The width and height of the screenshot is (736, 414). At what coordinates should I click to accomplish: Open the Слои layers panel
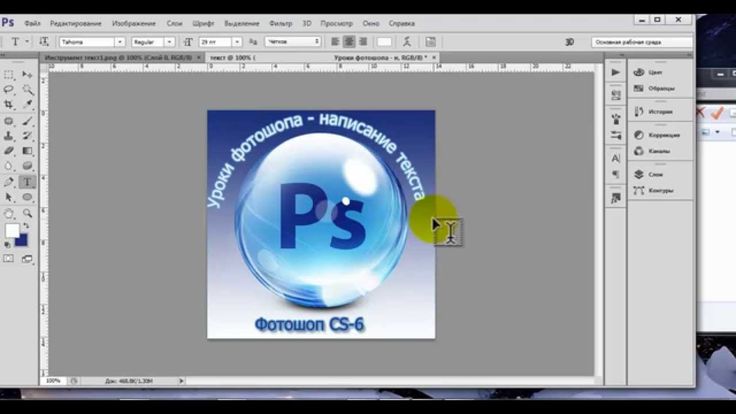point(655,174)
